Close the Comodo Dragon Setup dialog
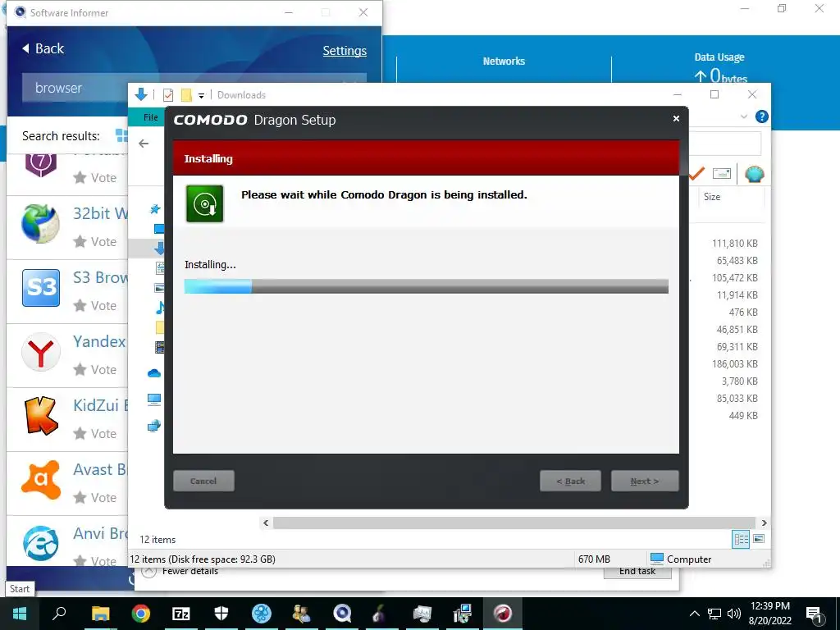Viewport: 840px width, 630px height. point(676,118)
